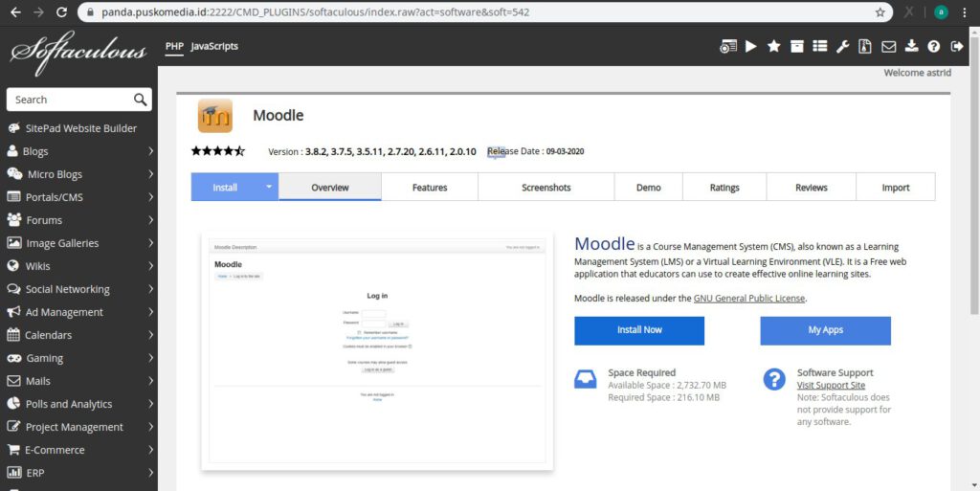Click the browser back arrow
This screenshot has height=491, width=980.
click(x=15, y=11)
